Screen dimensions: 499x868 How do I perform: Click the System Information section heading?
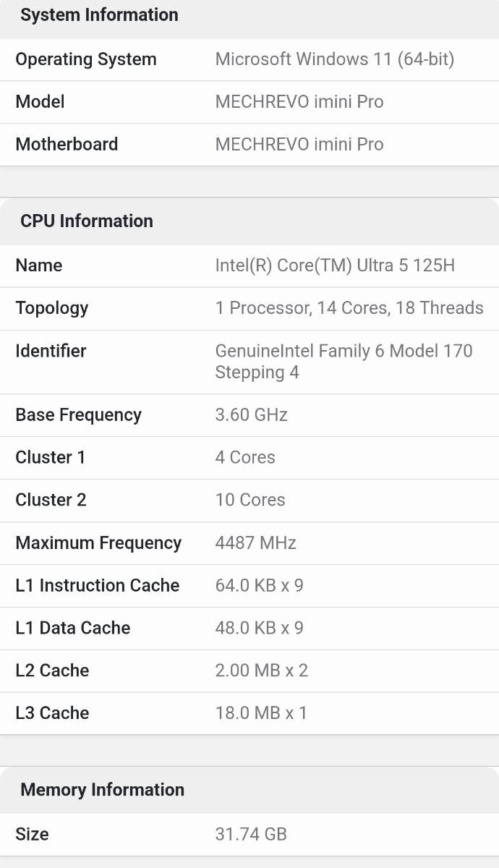pos(99,15)
